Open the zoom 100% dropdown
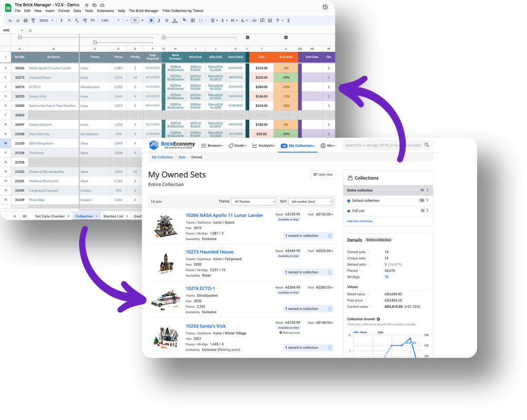This screenshot has height=420, width=527. [46, 21]
